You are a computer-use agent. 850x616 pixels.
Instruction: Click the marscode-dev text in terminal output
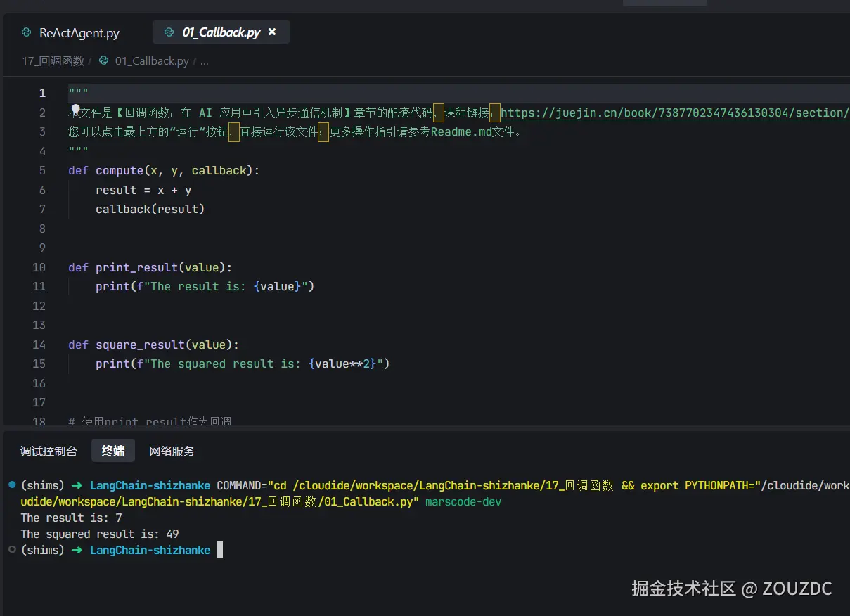point(463,501)
